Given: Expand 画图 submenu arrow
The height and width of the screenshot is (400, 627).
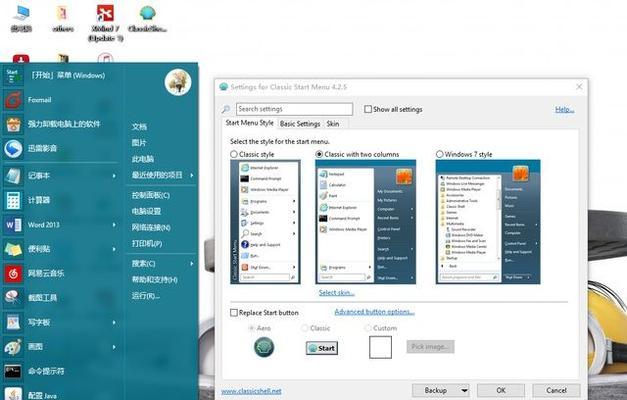Looking at the screenshot, I should (114, 347).
